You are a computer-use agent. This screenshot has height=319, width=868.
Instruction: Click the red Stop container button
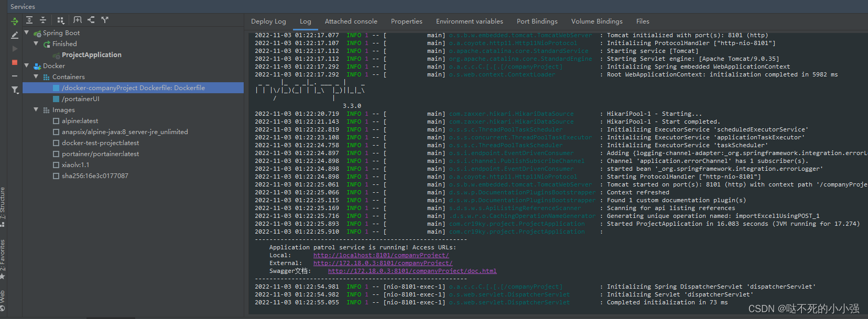click(15, 62)
